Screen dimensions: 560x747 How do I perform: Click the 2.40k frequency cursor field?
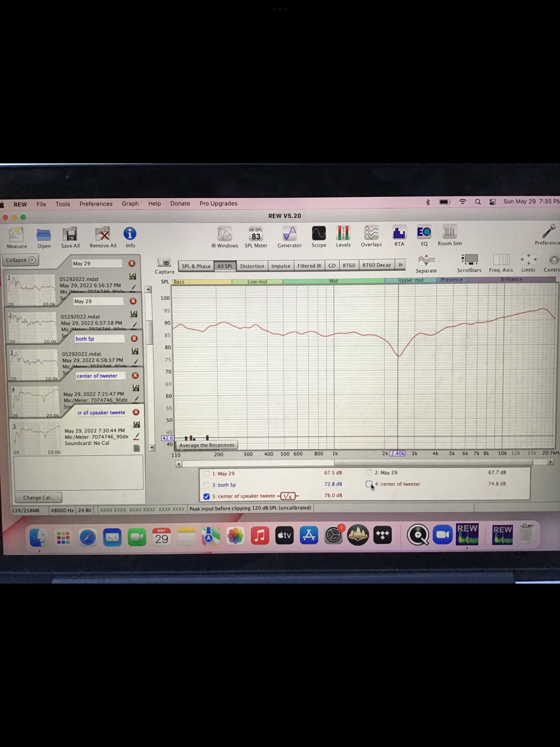point(397,453)
